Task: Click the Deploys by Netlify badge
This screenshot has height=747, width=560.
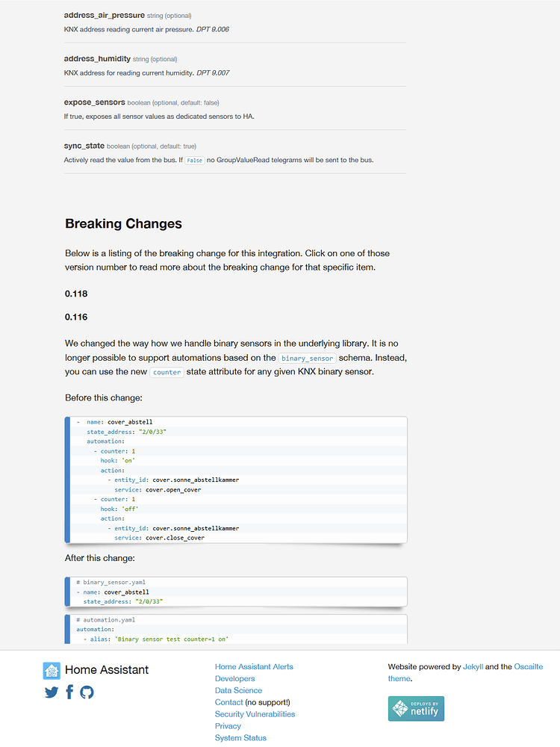Action: tap(415, 708)
